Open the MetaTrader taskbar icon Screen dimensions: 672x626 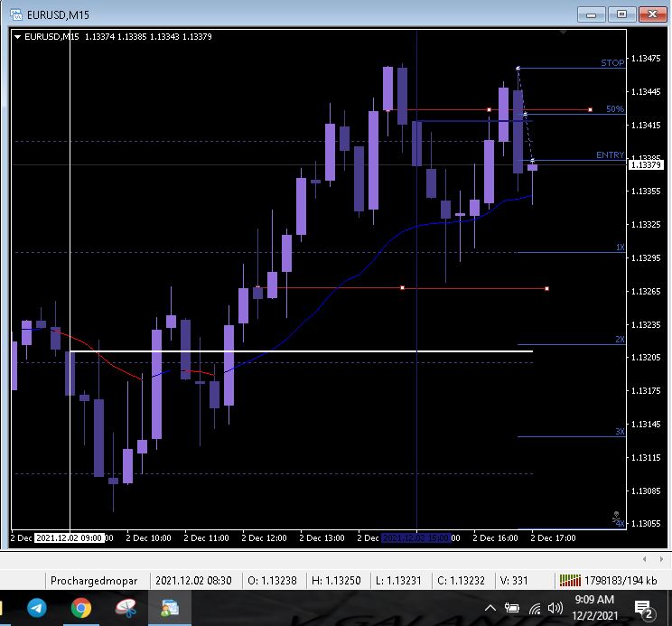click(x=170, y=608)
